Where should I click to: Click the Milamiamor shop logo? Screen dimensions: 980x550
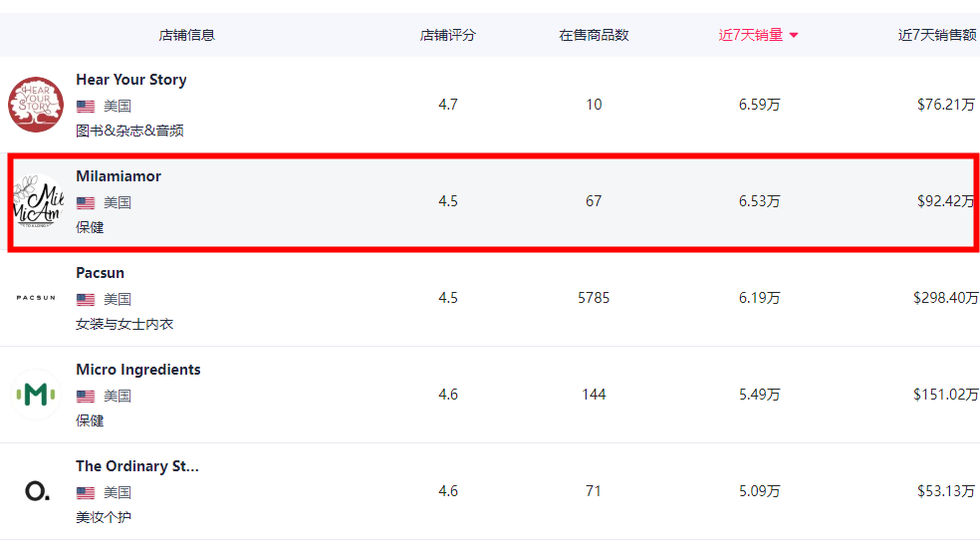[36, 201]
